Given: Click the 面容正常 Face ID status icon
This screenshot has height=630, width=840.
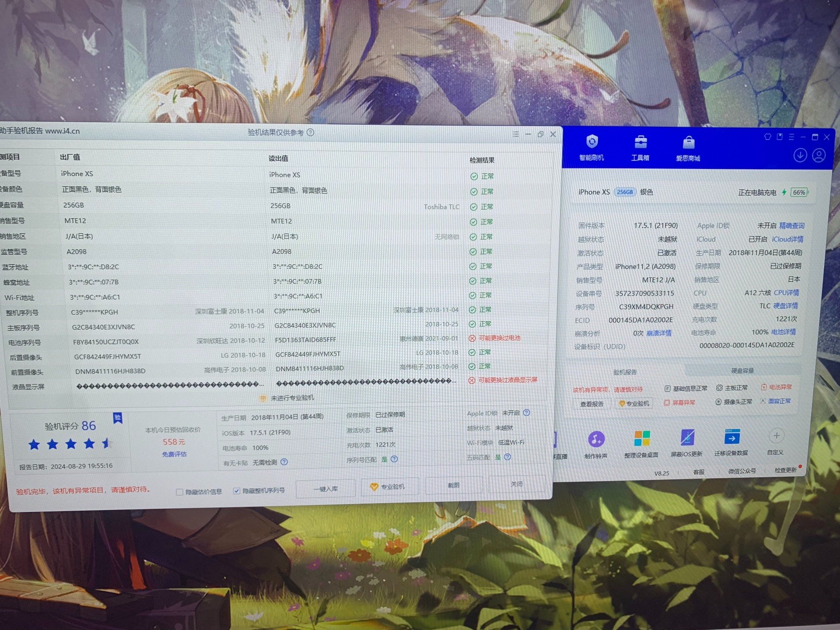Looking at the screenshot, I should [763, 401].
